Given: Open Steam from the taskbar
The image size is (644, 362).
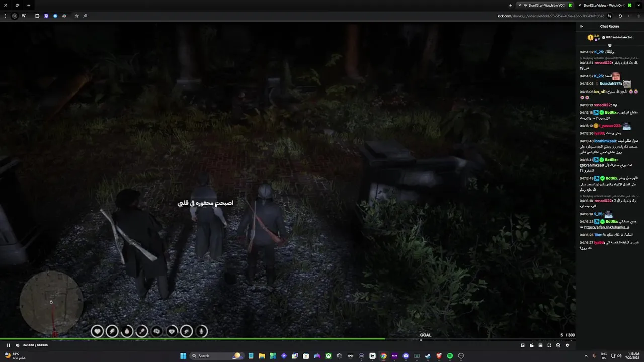Looking at the screenshot, I should tap(428, 356).
